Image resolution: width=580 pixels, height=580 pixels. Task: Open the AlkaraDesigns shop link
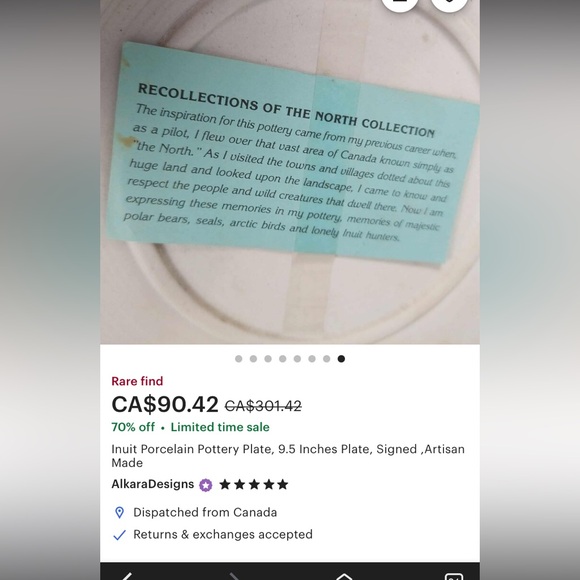click(x=153, y=484)
